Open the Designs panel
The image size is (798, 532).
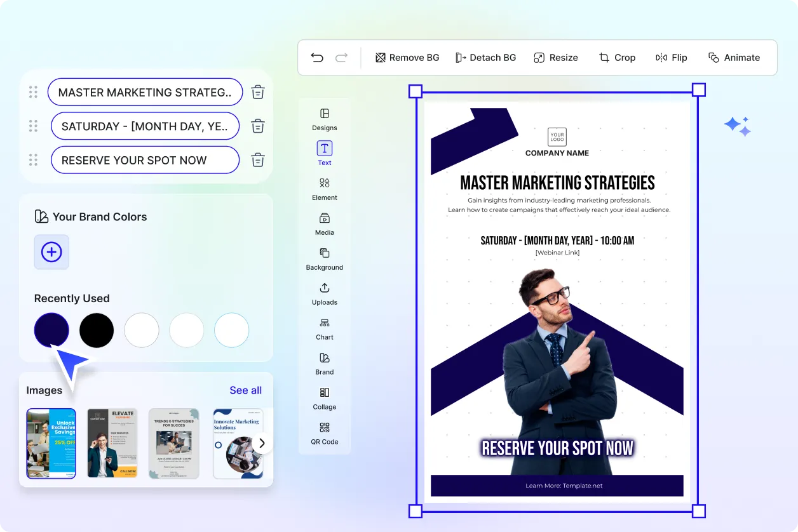[324, 119]
